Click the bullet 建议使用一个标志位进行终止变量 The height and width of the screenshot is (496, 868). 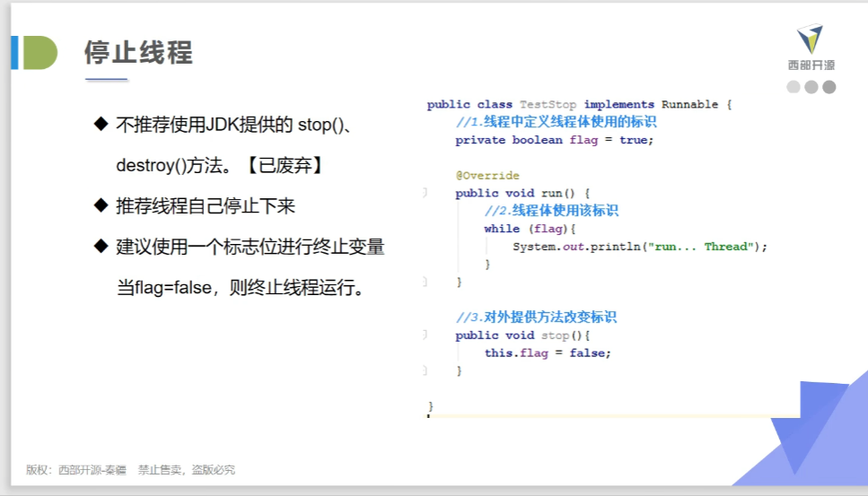pos(250,247)
